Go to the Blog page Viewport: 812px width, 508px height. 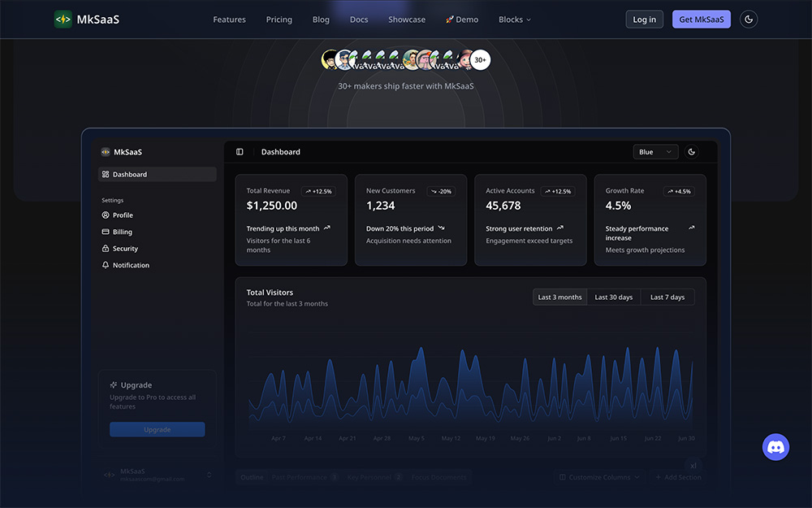point(321,20)
